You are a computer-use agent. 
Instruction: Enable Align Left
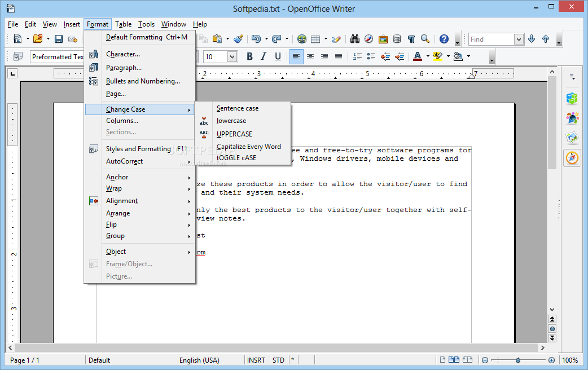point(296,56)
